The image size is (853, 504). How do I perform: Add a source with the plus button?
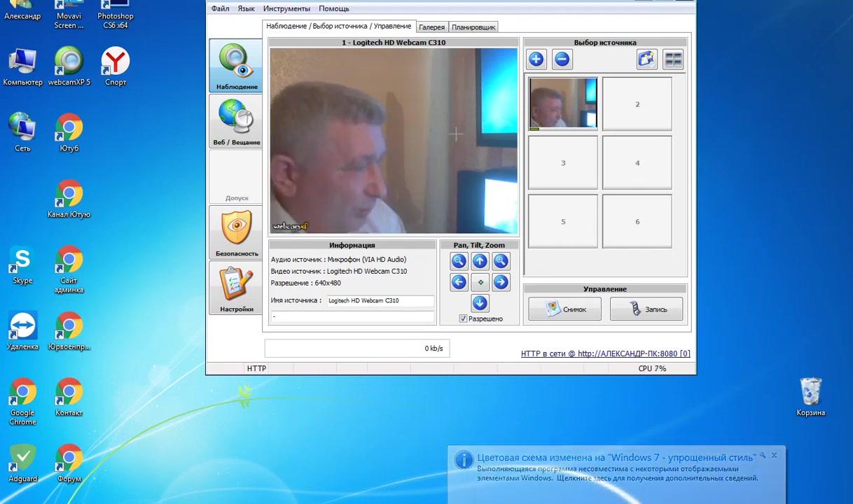pos(536,59)
